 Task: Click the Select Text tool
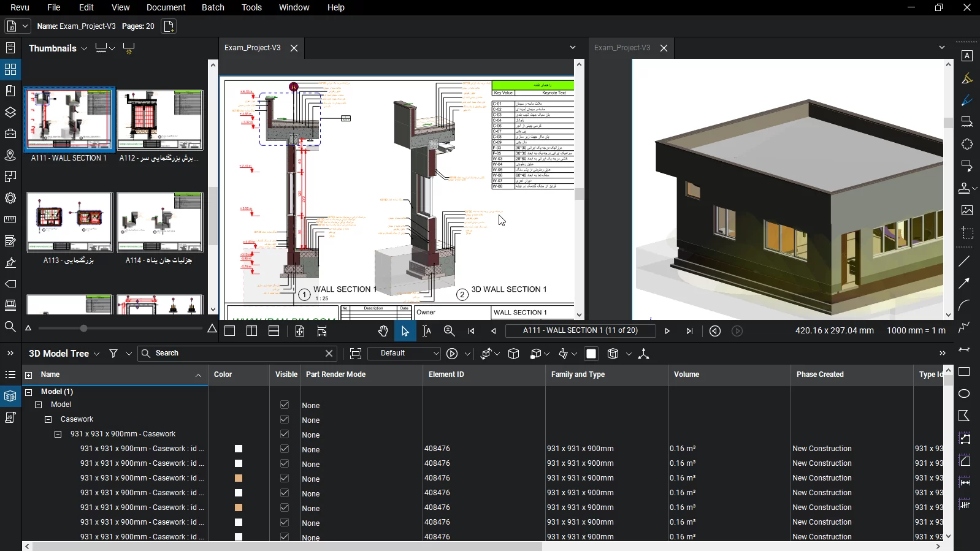coord(427,331)
